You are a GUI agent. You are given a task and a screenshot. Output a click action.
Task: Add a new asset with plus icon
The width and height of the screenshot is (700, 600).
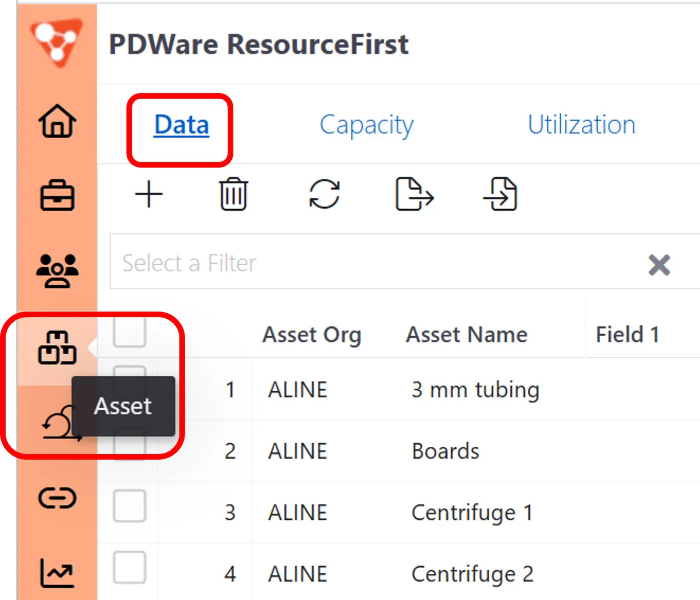pyautogui.click(x=149, y=194)
